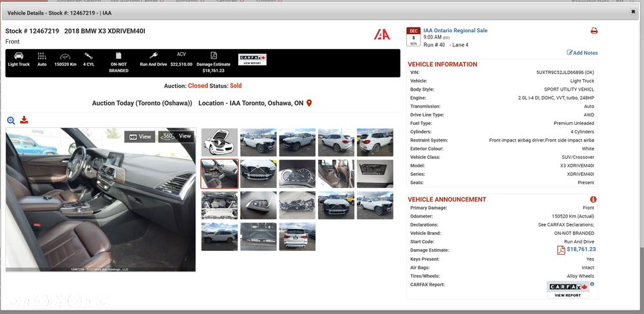Click the Sold status text
This screenshot has width=644, height=314.
(x=236, y=86)
